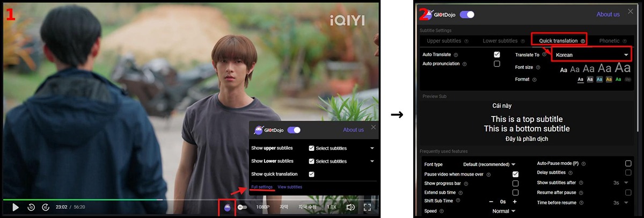The height and width of the screenshot is (218, 644).
Task: Rewind 10 seconds icon in player
Action: point(31,207)
